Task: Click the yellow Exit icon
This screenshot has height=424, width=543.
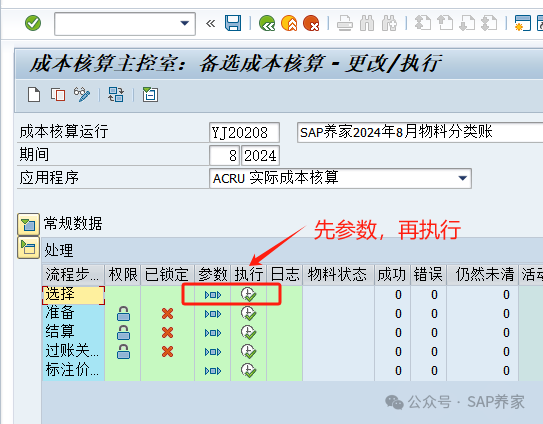Action: coord(289,23)
